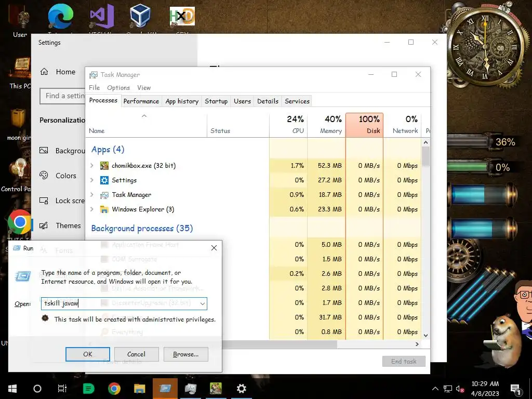Click Cancel in the Run dialog
This screenshot has width=532, height=399.
click(x=137, y=354)
